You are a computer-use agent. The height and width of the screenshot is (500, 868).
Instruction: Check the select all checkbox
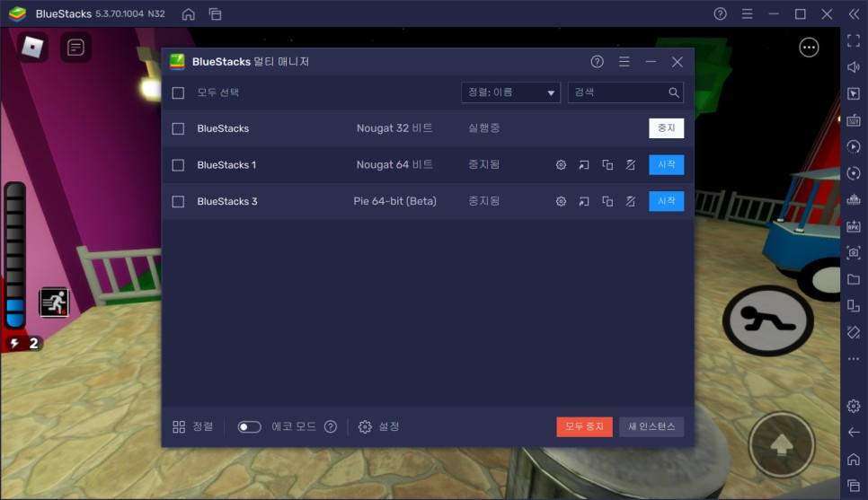[178, 93]
